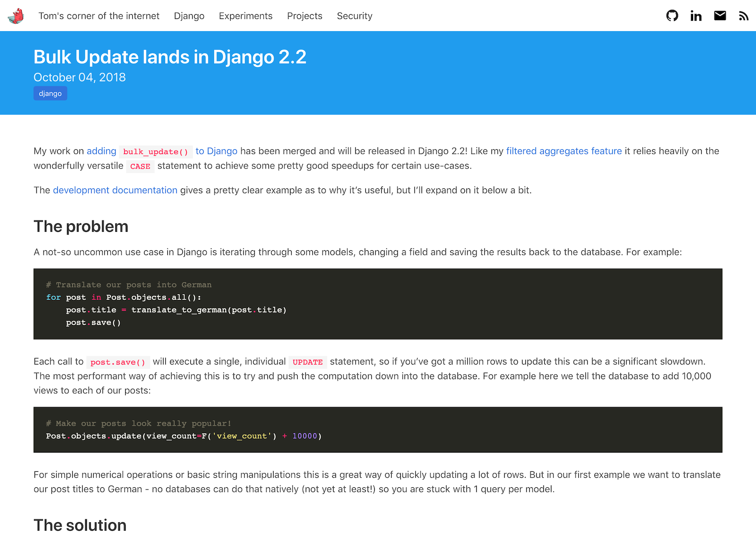Click the 'Bulk Update lands in Django 2.2' title
Image resolution: width=756 pixels, height=535 pixels.
(170, 57)
